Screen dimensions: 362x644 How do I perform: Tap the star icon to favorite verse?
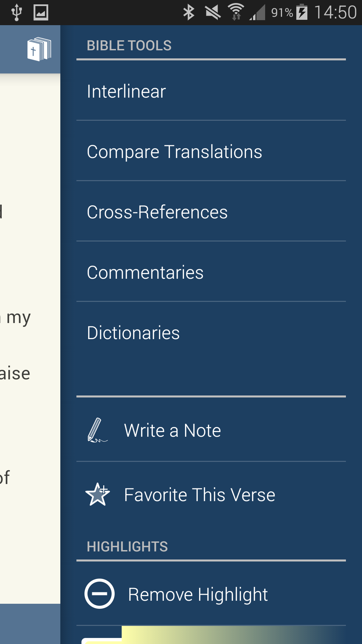pos(98,494)
